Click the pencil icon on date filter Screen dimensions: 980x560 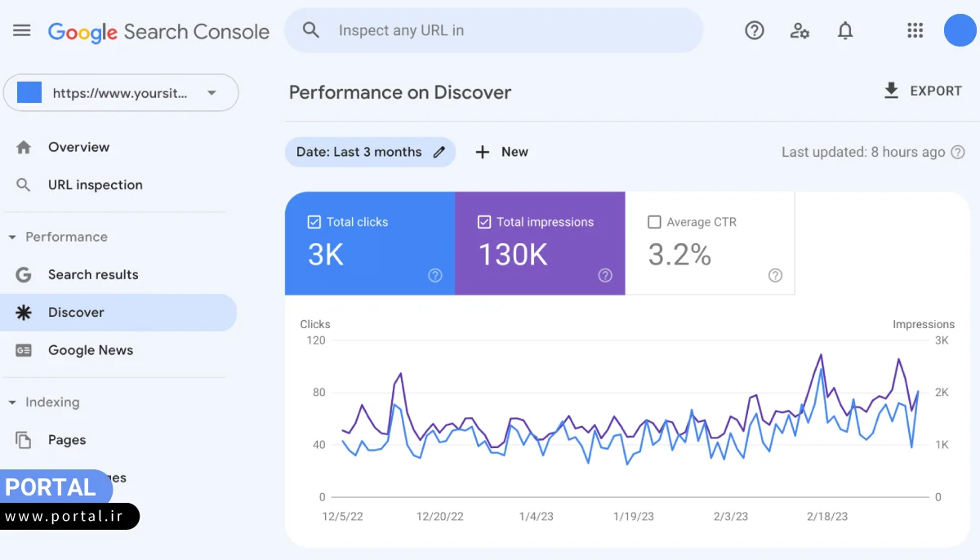click(439, 152)
